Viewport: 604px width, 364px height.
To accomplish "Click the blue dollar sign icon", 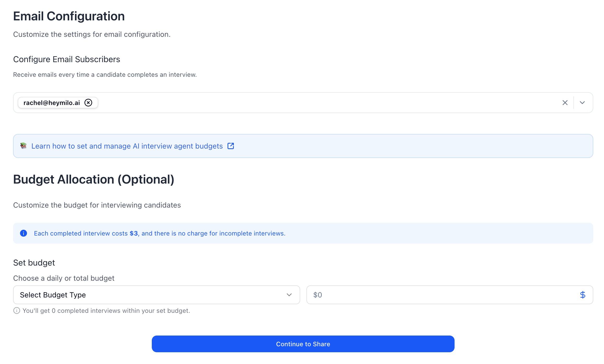I will (x=583, y=295).
